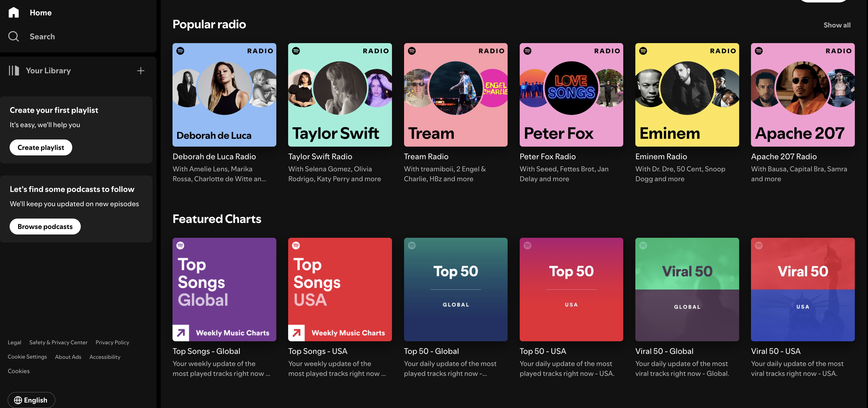The image size is (868, 408).
Task: Open Peter Fox radio cover
Action: pos(571,95)
